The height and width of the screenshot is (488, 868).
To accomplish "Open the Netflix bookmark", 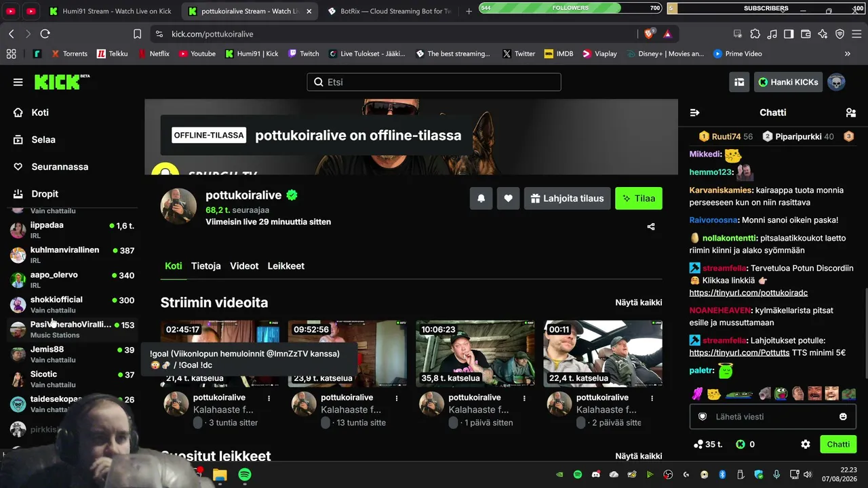I will [x=153, y=54].
